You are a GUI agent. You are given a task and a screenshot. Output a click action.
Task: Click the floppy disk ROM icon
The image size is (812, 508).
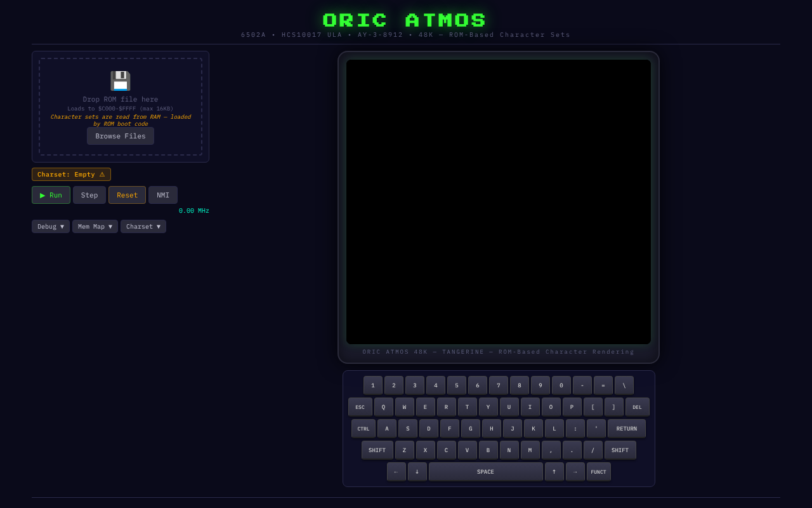tap(120, 81)
